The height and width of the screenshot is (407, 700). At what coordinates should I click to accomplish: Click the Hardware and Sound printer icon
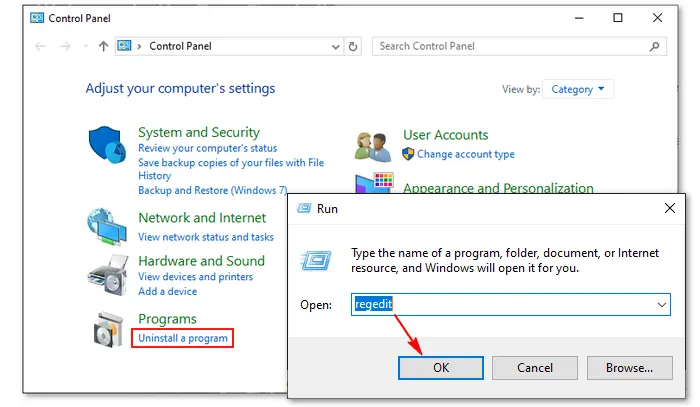(106, 271)
